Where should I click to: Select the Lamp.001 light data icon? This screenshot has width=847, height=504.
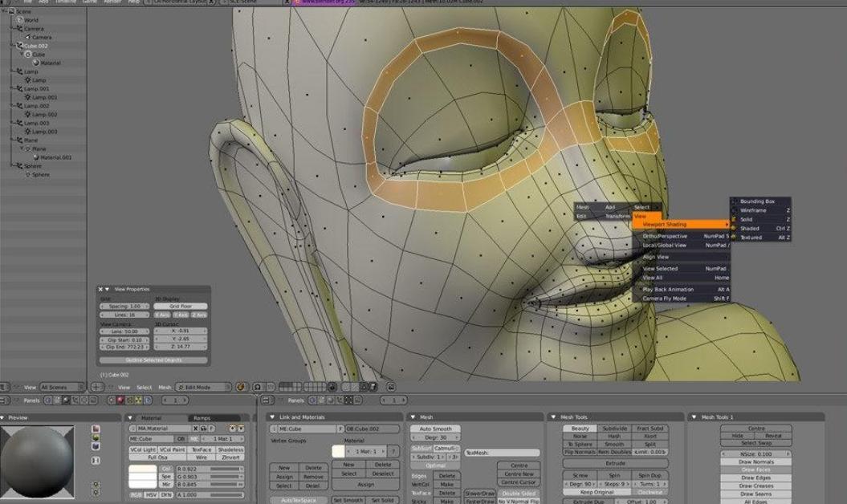[27, 97]
